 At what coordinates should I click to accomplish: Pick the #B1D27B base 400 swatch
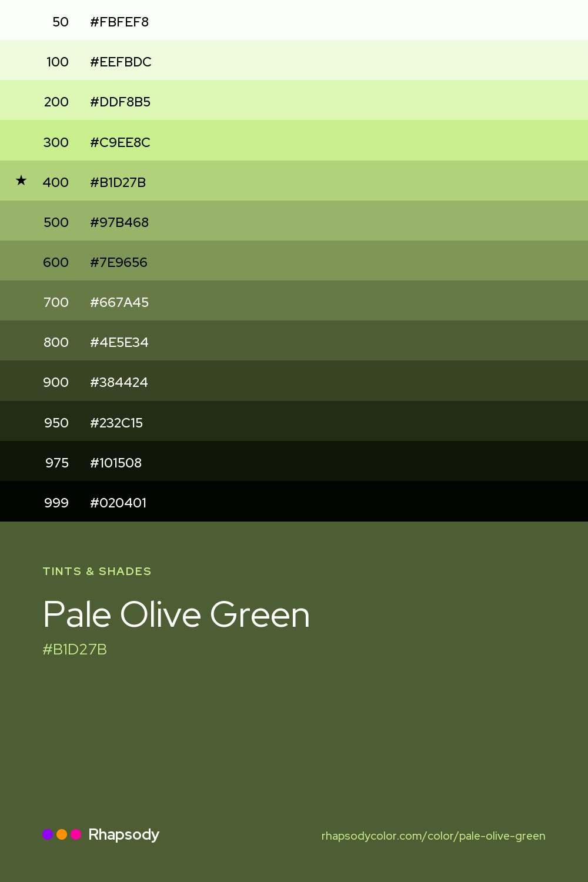point(294,181)
